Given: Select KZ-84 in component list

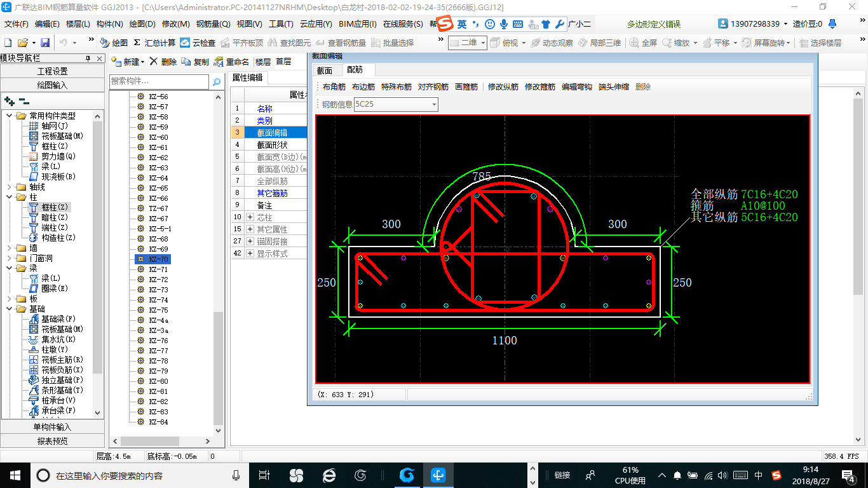Looking at the screenshot, I should click(x=159, y=422).
